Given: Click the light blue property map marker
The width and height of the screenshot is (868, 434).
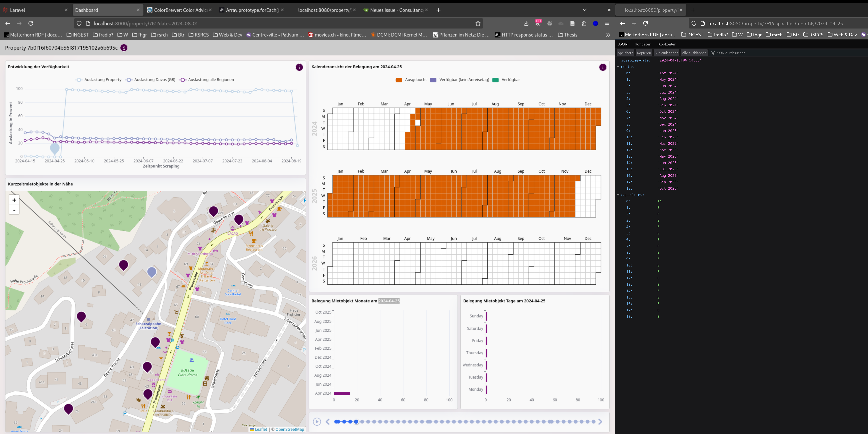Looking at the screenshot, I should pos(152,272).
